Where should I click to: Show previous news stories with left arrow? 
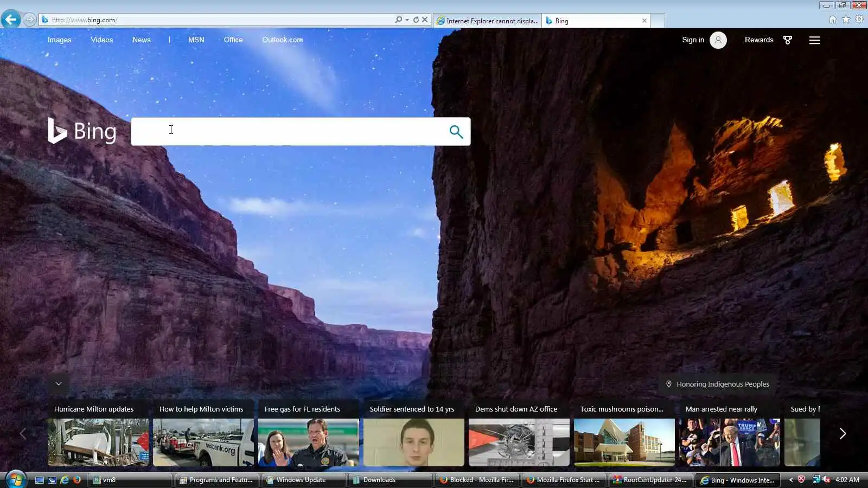pyautogui.click(x=23, y=433)
